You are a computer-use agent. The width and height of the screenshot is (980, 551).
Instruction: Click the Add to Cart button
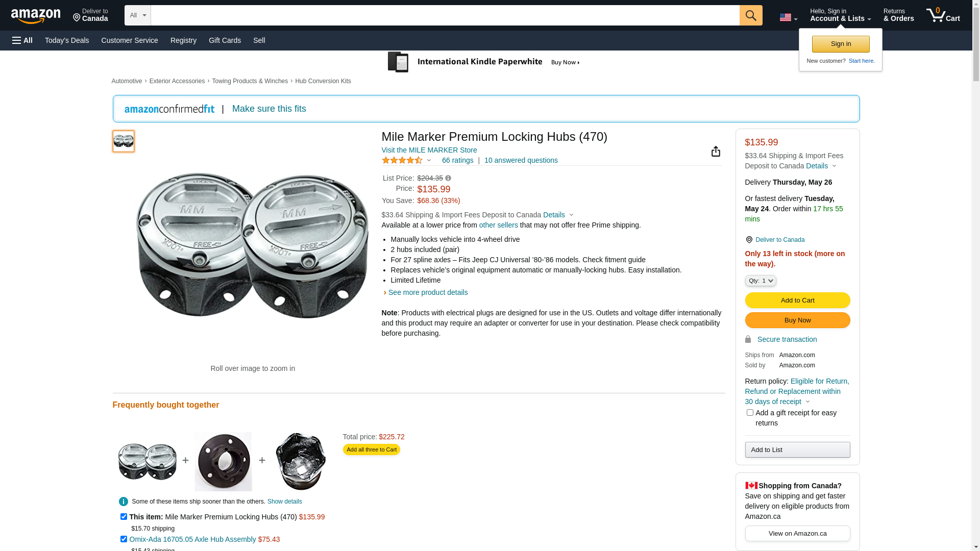(797, 300)
